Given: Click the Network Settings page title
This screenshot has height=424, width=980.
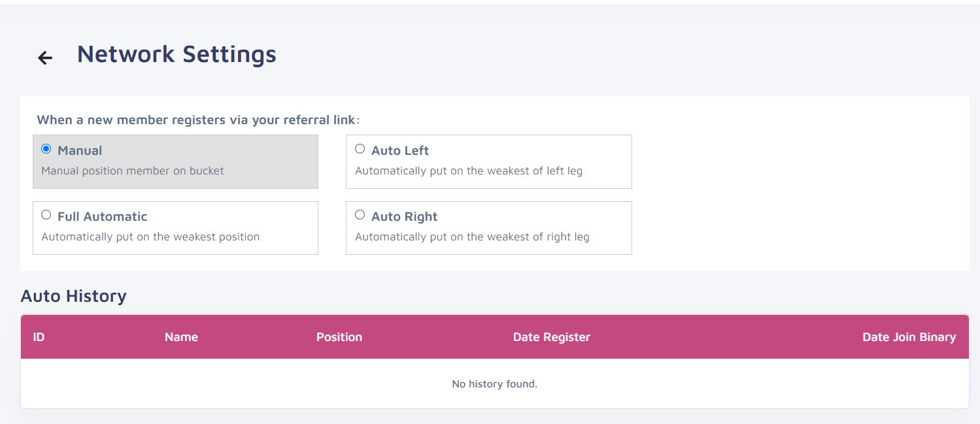Looking at the screenshot, I should (177, 54).
